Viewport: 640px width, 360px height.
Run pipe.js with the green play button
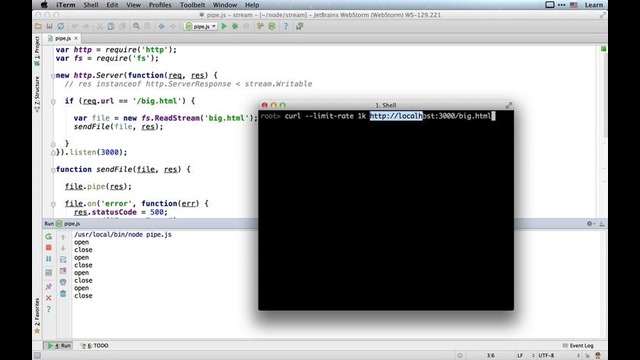coord(224,27)
